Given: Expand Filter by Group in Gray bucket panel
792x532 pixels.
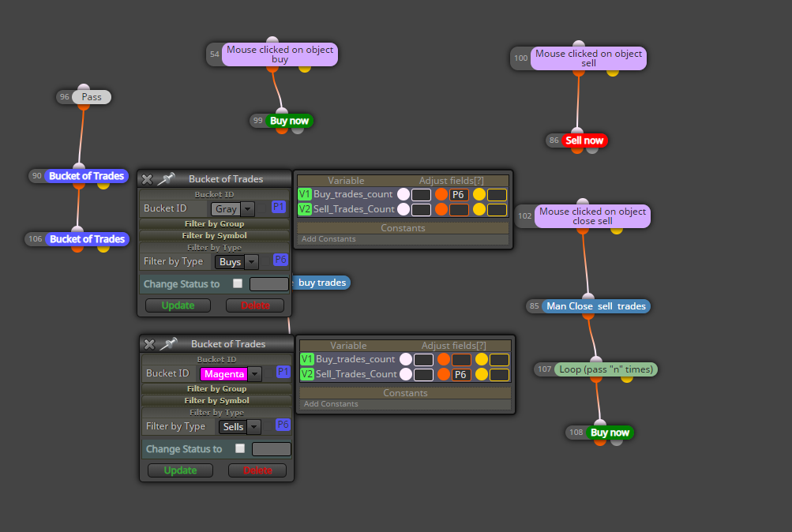Looking at the screenshot, I should [x=214, y=223].
